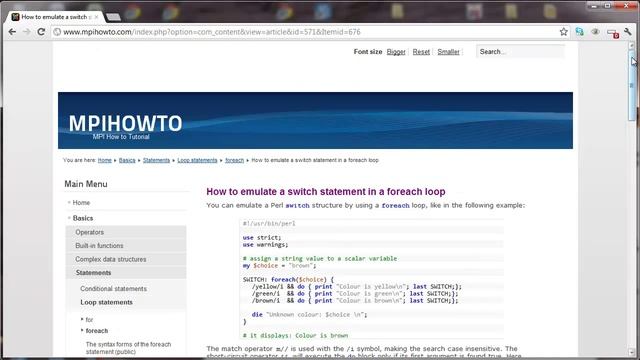Open a new browser tab
Image resolution: width=640 pixels, height=360 pixels.
pyautogui.click(x=113, y=17)
